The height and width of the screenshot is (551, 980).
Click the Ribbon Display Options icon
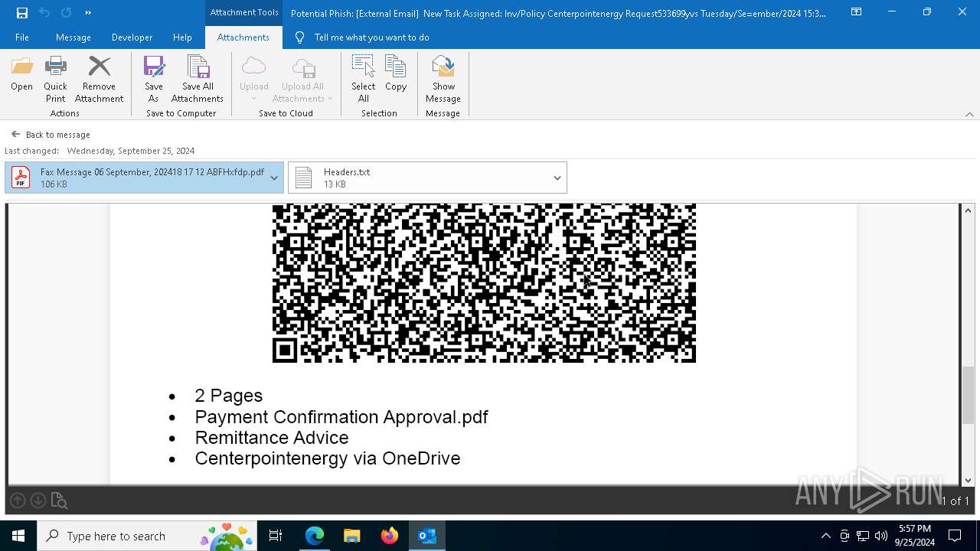857,12
